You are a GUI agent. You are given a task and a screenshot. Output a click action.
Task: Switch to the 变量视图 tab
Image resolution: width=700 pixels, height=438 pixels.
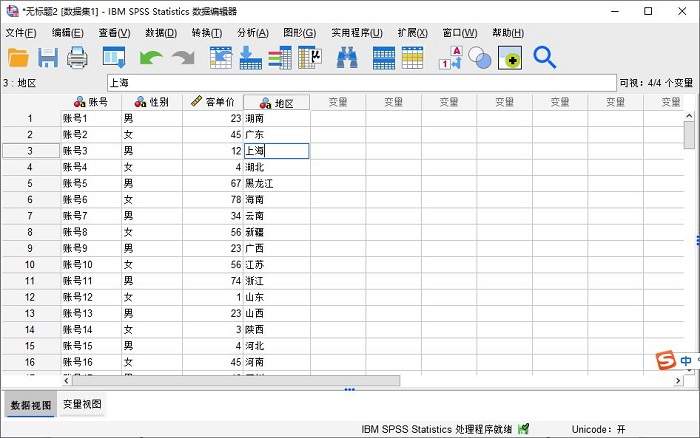tap(82, 405)
